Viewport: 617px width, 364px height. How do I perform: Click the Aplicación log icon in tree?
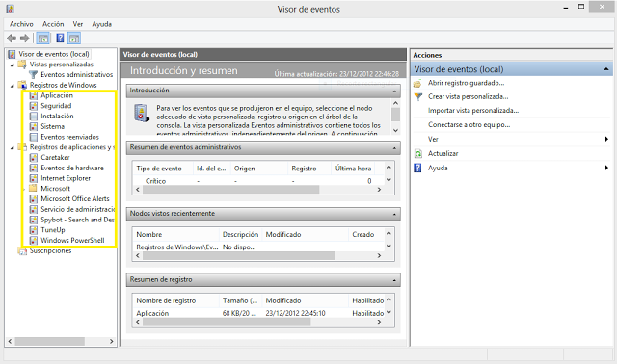coord(34,95)
